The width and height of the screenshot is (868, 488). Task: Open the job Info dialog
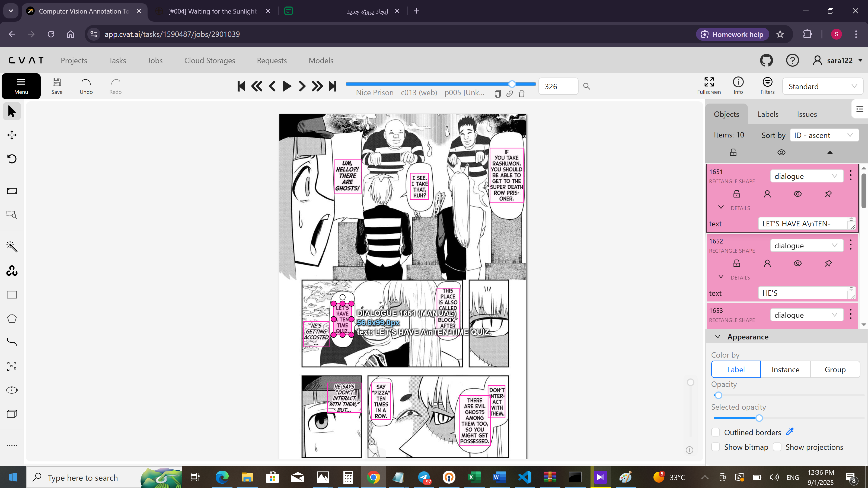[x=738, y=86]
